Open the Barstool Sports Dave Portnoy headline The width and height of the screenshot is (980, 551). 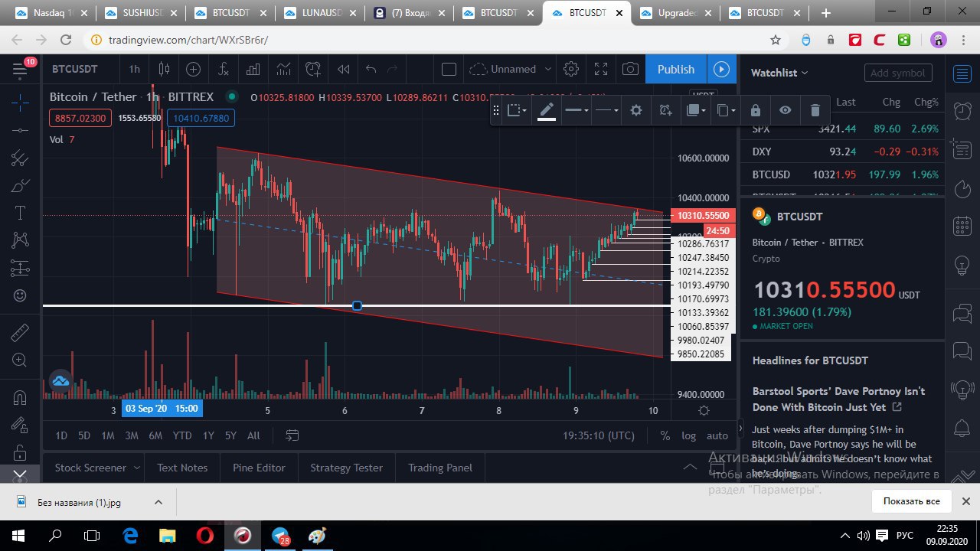tap(838, 399)
